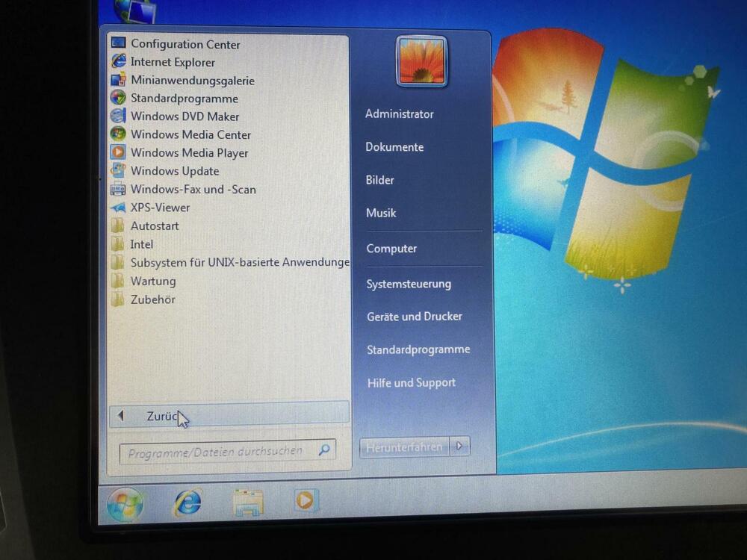
Task: Expand the Autostart folder label
Action: click(x=155, y=225)
